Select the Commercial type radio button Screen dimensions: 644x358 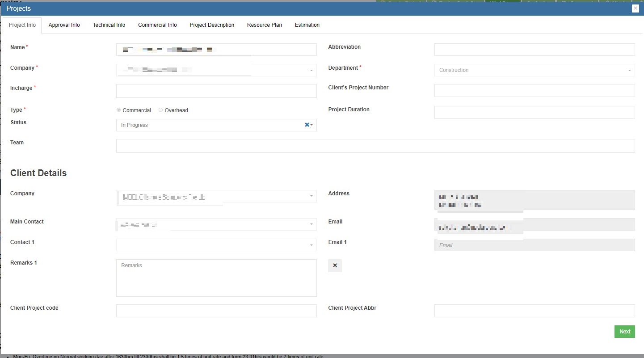coord(118,110)
